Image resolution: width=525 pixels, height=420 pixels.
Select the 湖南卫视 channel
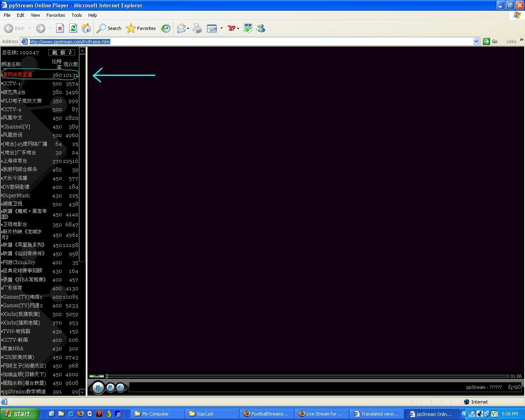coord(13,204)
